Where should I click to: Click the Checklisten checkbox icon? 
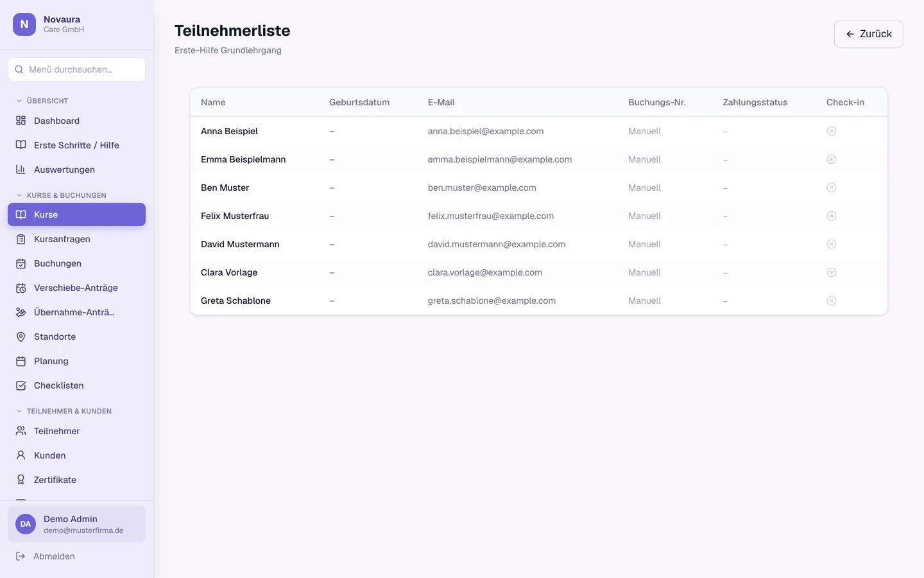point(21,385)
